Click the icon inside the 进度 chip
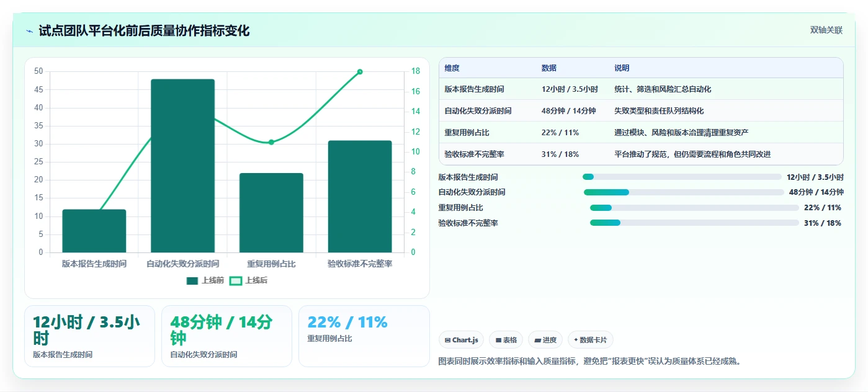 (x=537, y=341)
